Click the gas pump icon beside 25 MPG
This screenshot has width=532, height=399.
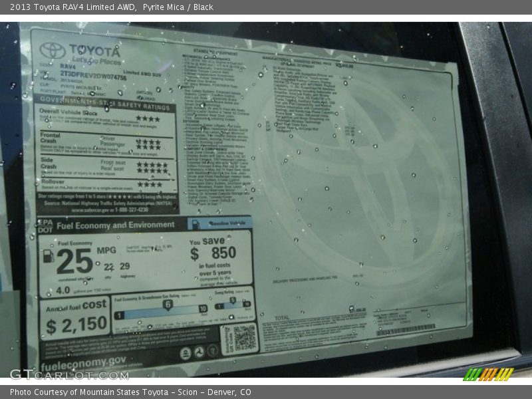(49, 256)
